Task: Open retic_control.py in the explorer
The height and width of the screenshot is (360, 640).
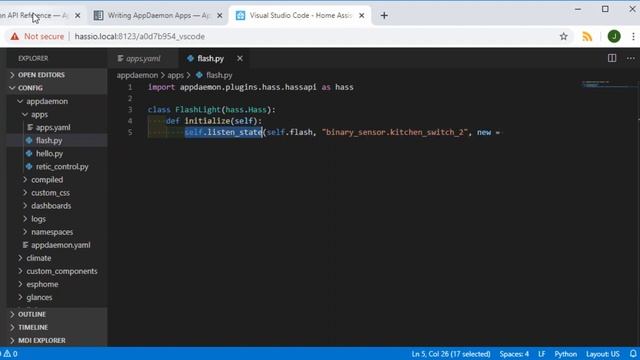Action: tap(57, 167)
